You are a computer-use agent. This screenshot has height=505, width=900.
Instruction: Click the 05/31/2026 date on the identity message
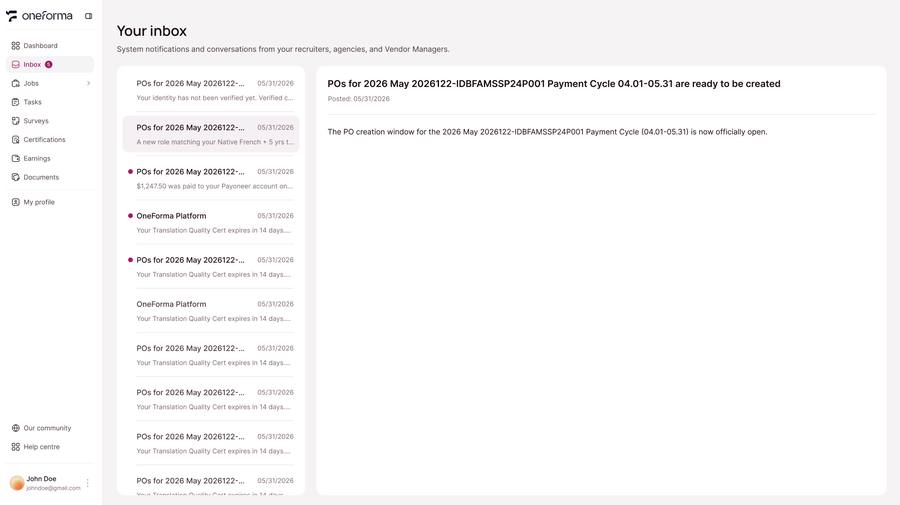pos(276,83)
